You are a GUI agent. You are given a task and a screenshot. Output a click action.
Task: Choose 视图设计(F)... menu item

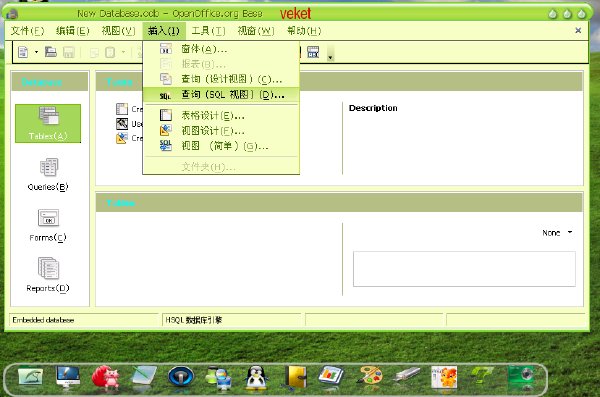tap(221, 131)
